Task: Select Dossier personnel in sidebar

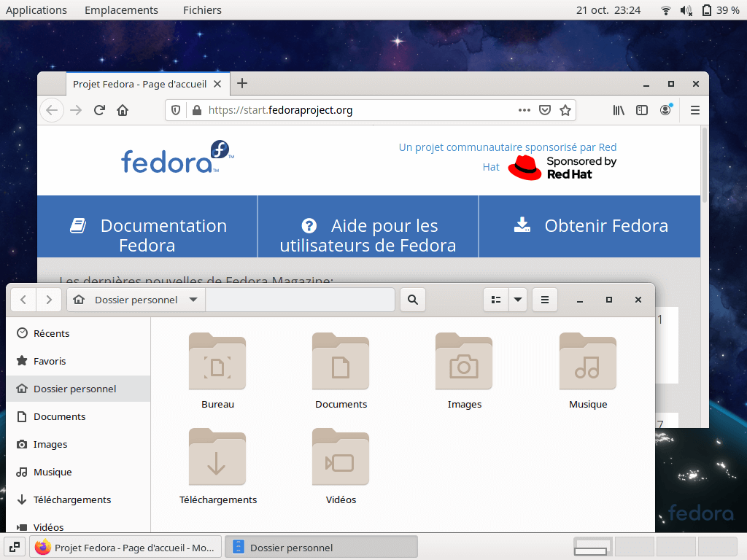Action: click(79, 389)
